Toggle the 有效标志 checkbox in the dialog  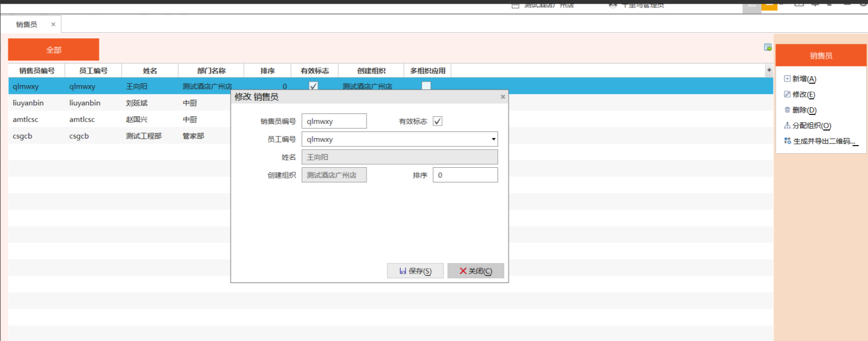(438, 121)
